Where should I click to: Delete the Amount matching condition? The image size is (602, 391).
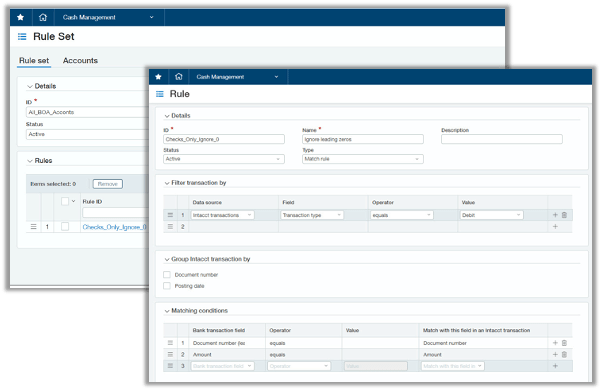[564, 355]
